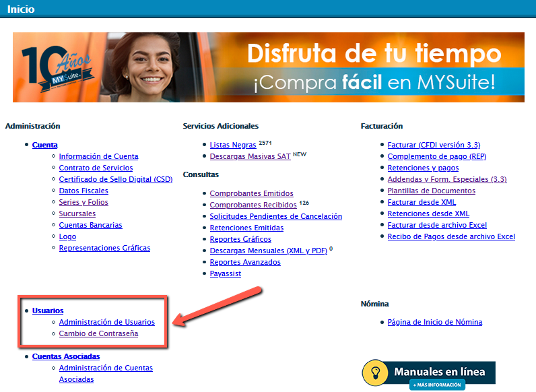This screenshot has height=392, width=536.
Task: Open the Cambio de Contraseña link
Action: (x=98, y=333)
